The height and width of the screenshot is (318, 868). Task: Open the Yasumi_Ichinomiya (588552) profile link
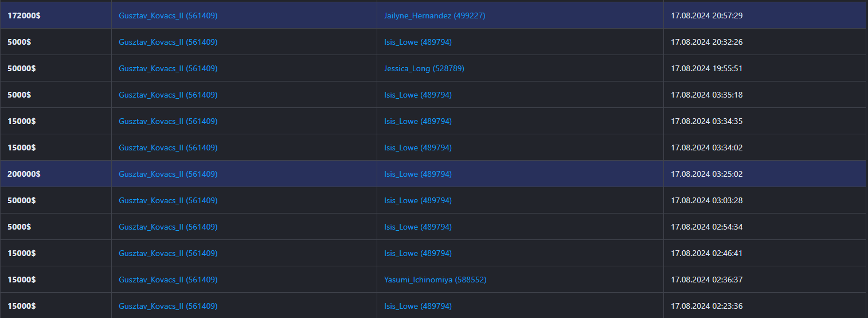[435, 280]
